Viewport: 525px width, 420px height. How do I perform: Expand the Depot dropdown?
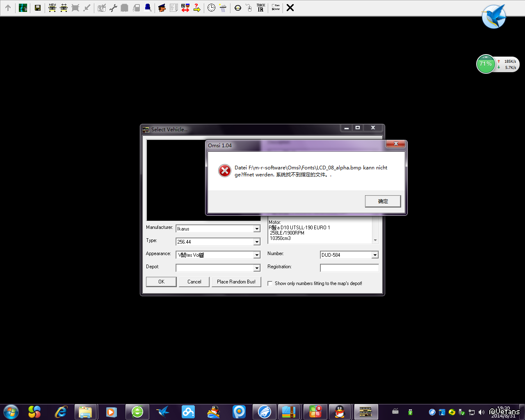coord(257,268)
